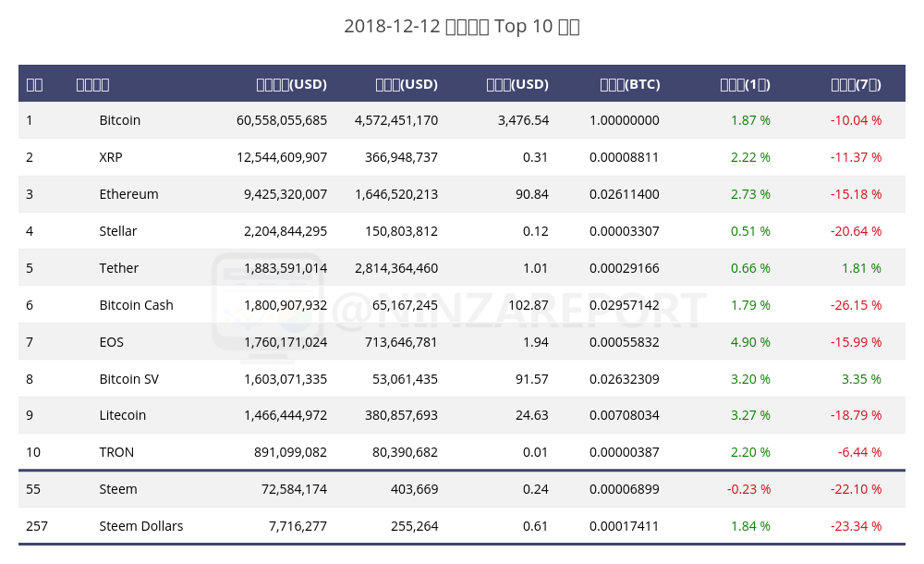The width and height of the screenshot is (924, 564).
Task: Click Bitcoin volume 4,572,451,170
Action: pyautogui.click(x=396, y=120)
